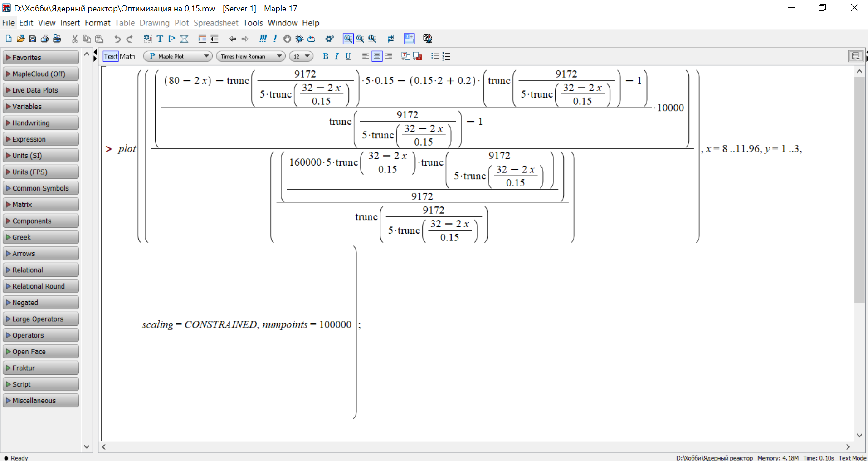Switch to Math input mode
Image resolution: width=868 pixels, height=461 pixels.
[127, 56]
